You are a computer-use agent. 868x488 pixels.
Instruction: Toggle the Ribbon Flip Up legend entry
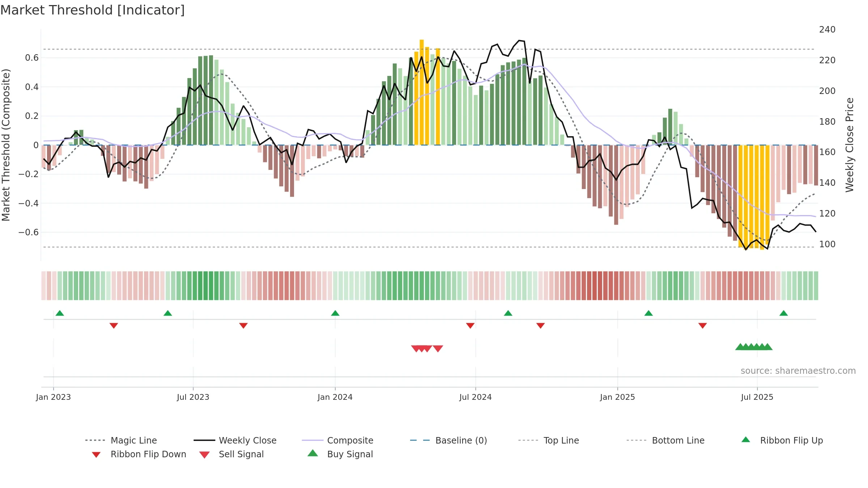point(782,440)
